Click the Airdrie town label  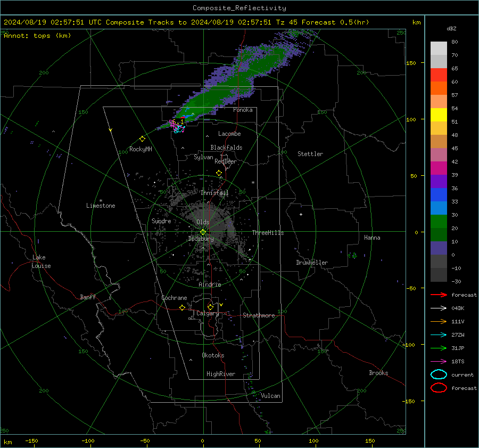[210, 284]
